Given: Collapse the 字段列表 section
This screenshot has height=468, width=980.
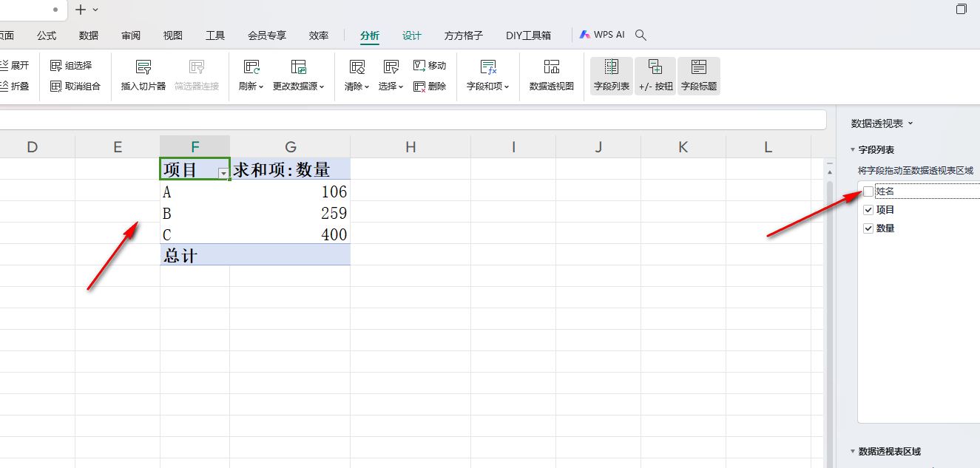Looking at the screenshot, I should 853,150.
